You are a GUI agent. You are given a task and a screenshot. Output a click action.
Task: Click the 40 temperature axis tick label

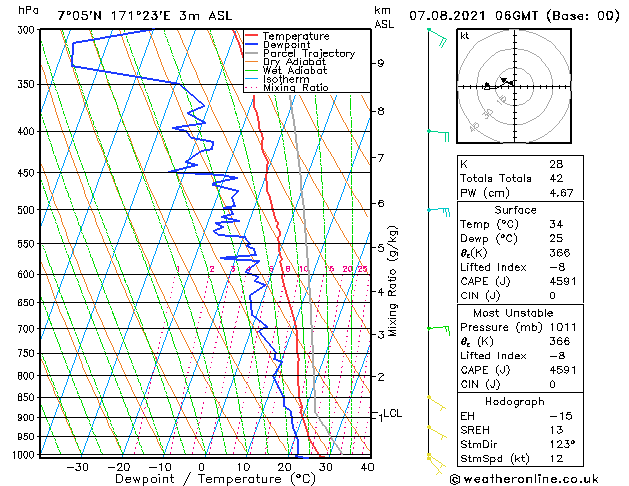(367, 467)
